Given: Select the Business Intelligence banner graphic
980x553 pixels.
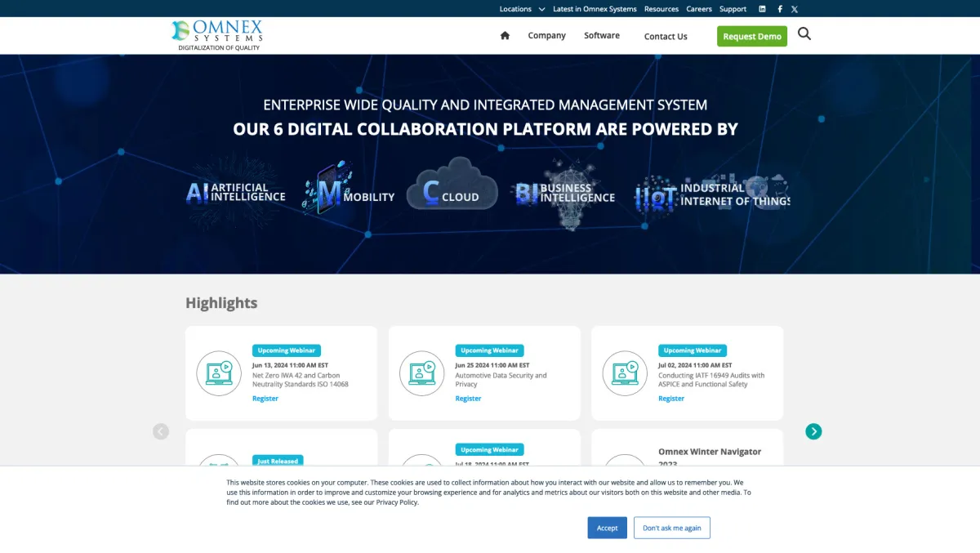Looking at the screenshot, I should coord(565,193).
